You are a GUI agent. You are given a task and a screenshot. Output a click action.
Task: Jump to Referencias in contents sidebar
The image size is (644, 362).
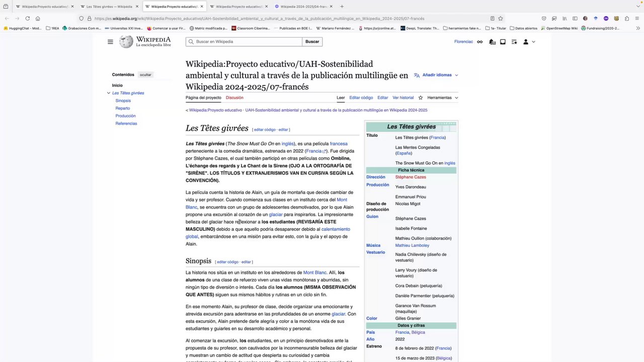[126, 123]
